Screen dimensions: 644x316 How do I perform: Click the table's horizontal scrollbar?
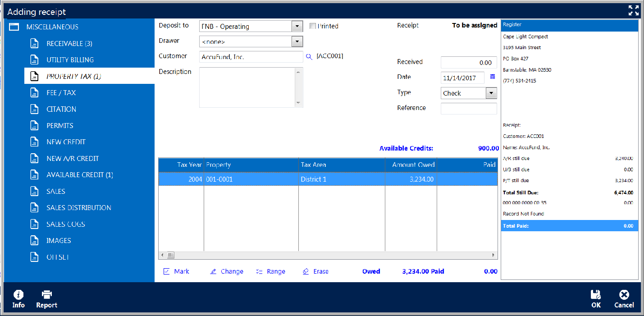(x=329, y=255)
